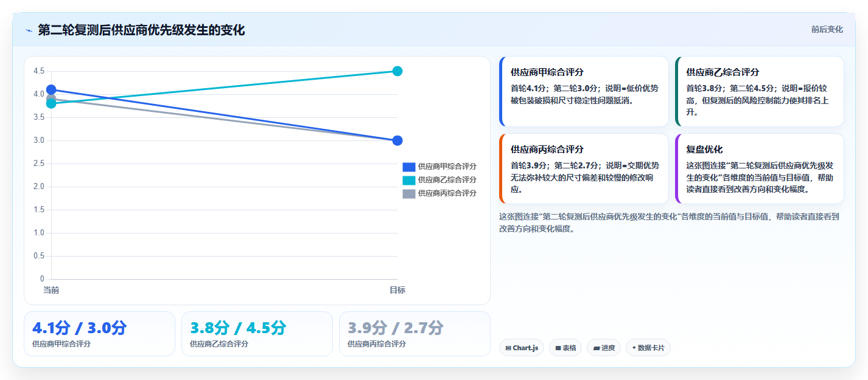Click the lightning icon beside the title
The width and height of the screenshot is (868, 380).
pos(29,30)
